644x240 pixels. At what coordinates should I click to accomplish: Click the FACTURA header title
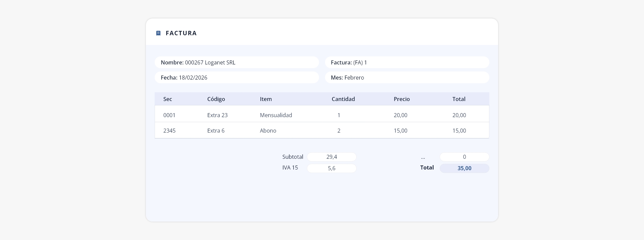181,33
